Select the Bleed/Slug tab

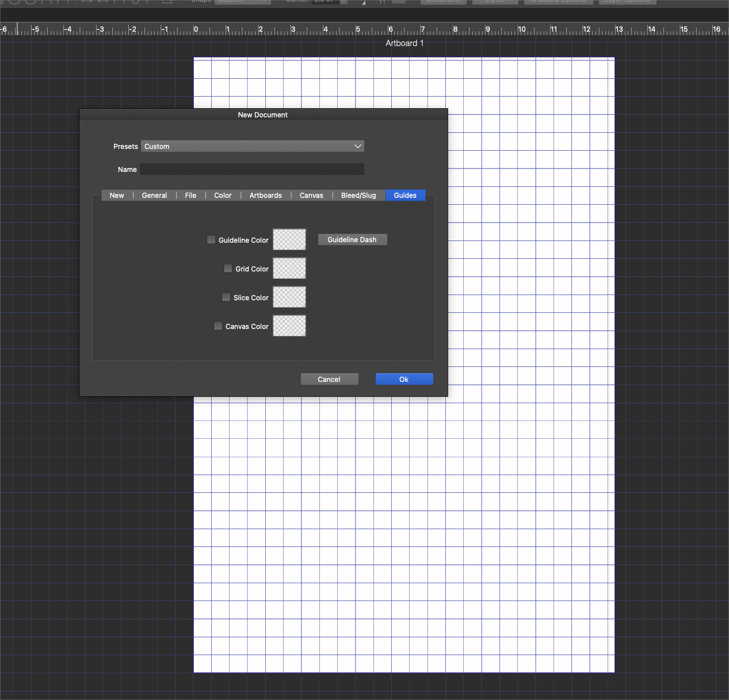tap(358, 196)
